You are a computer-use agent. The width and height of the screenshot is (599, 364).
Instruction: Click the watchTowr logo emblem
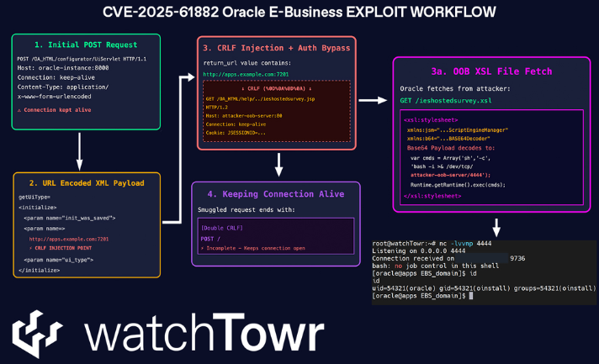(x=37, y=334)
